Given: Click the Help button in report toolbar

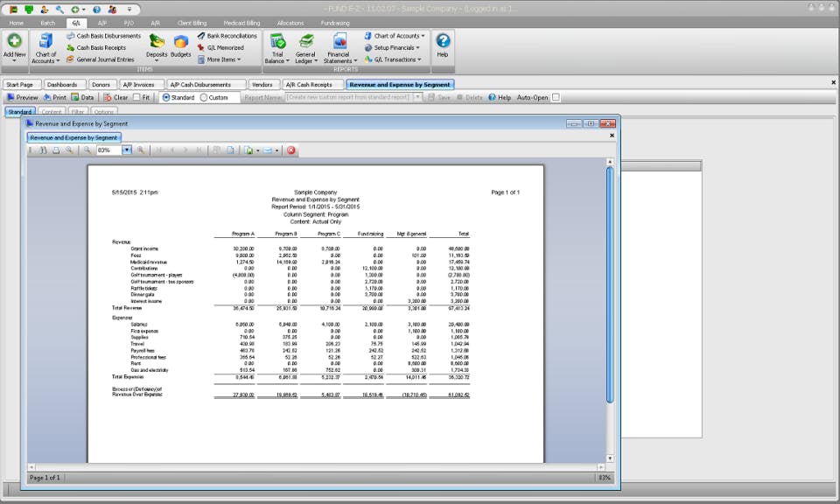Looking at the screenshot, I should click(x=500, y=97).
